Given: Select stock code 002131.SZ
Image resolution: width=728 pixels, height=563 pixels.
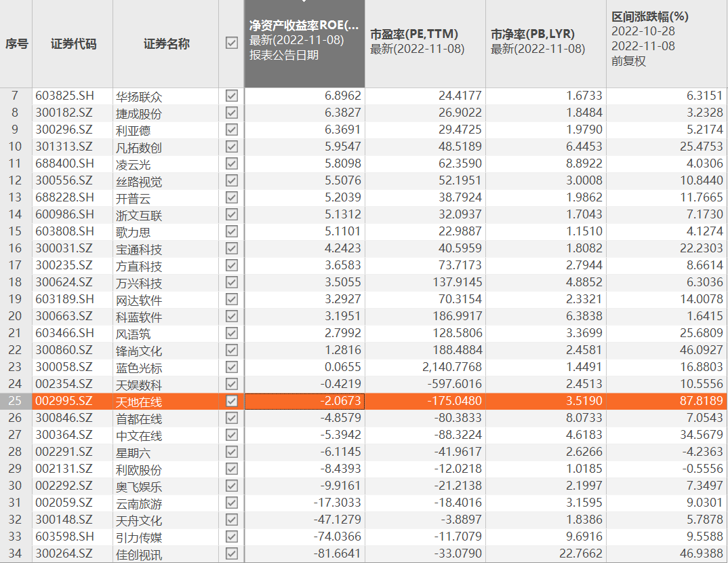Looking at the screenshot, I should click(x=64, y=469).
